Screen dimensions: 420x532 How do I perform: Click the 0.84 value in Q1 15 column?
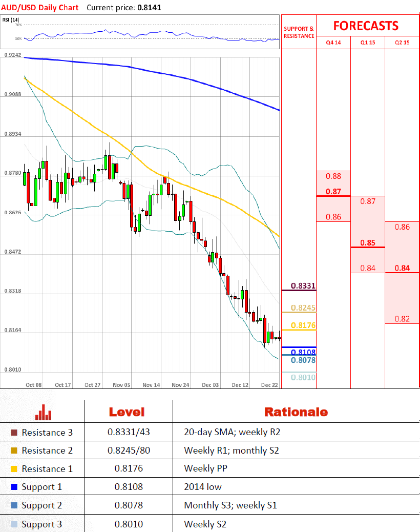point(368,268)
